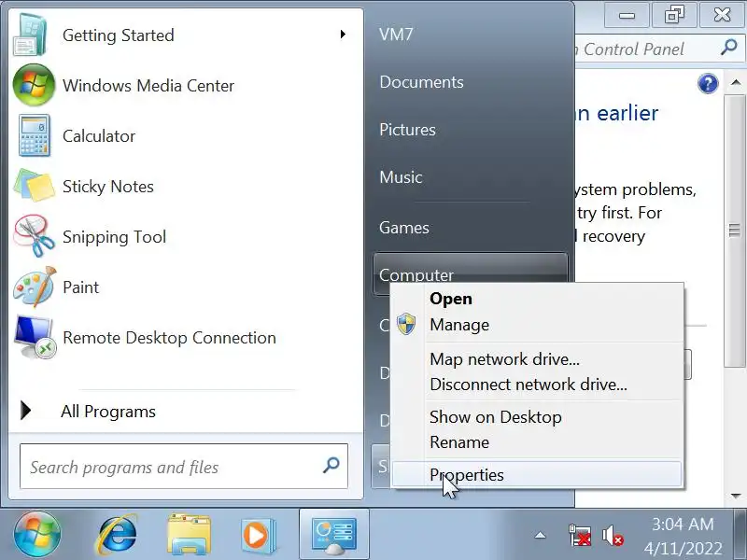
Task: Click Properties in the context menu
Action: pos(538,474)
